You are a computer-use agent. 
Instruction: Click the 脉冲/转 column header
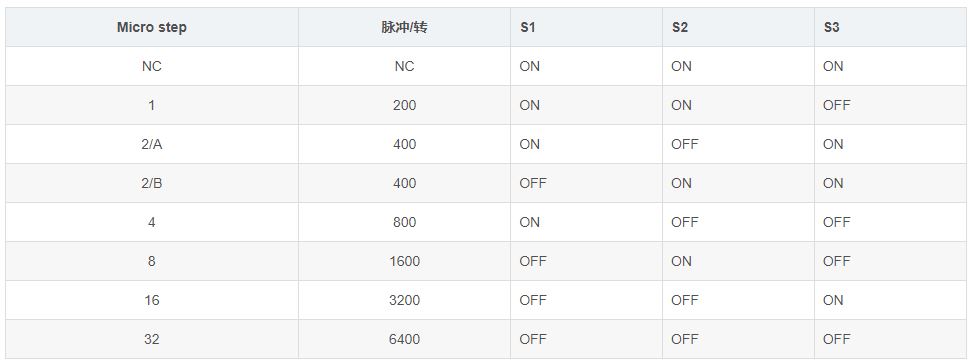[404, 27]
